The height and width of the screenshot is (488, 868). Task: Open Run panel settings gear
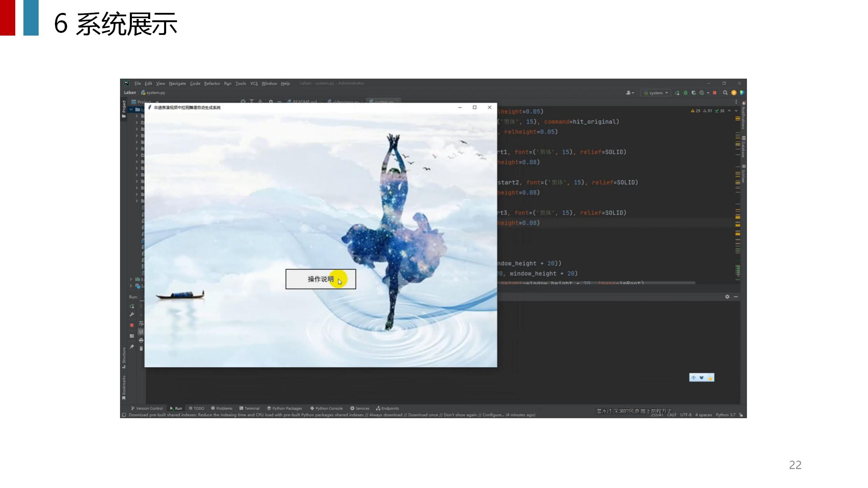coord(727,297)
